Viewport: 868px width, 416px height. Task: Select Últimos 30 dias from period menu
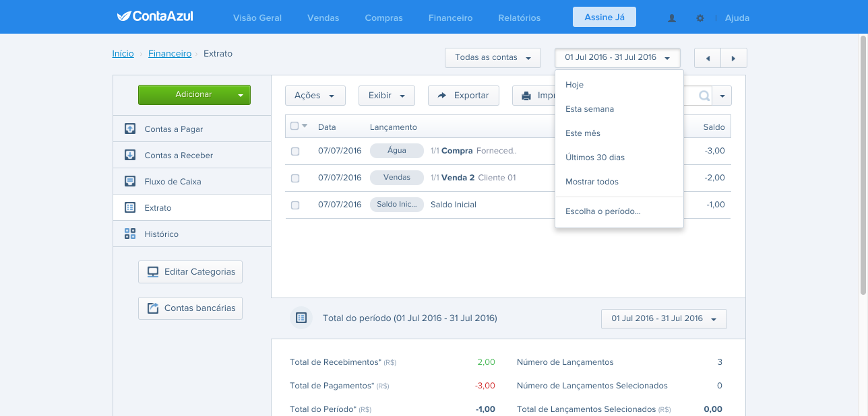619,158
